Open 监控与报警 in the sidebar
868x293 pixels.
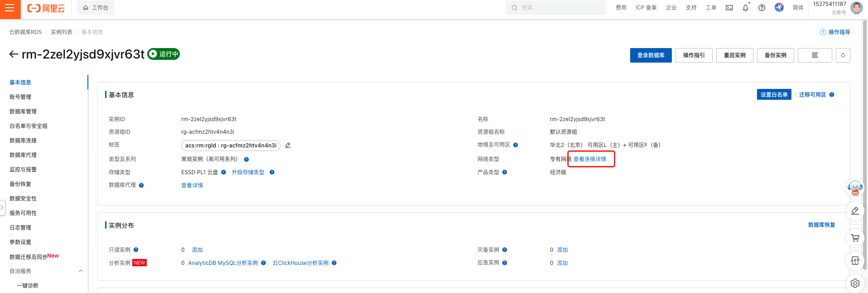(23, 170)
